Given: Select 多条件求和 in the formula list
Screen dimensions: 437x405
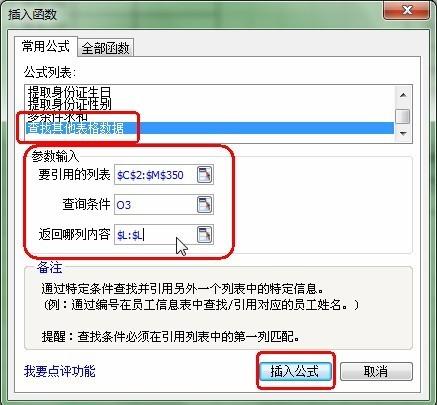Looking at the screenshot, I should click(x=57, y=117).
